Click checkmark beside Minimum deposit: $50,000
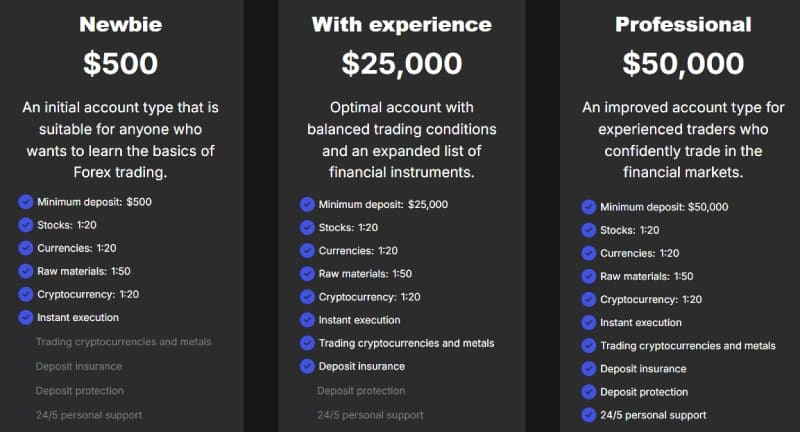The height and width of the screenshot is (432, 800). (588, 207)
